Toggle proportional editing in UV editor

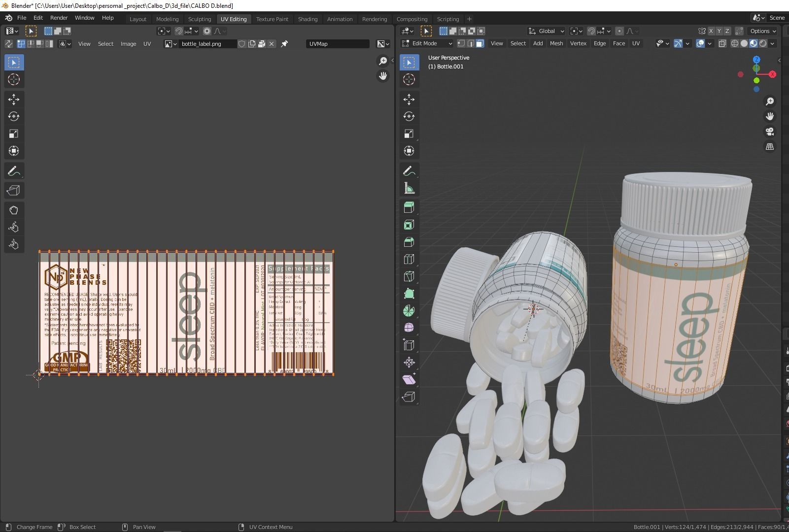[207, 31]
